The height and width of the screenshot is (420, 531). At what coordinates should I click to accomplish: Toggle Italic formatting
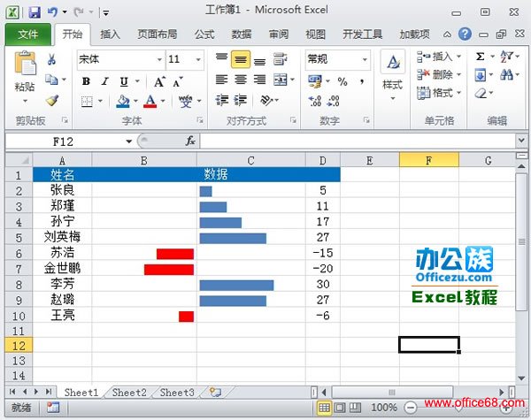click(x=105, y=81)
